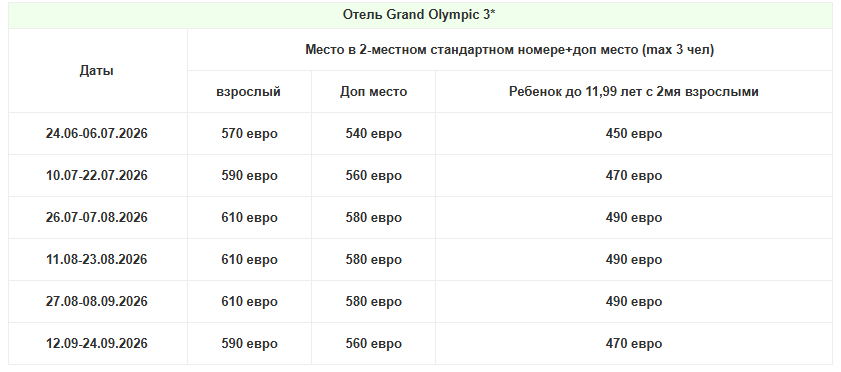Viewport: 841px width, 372px height.
Task: Click the взрослый column header
Action: pyautogui.click(x=248, y=92)
